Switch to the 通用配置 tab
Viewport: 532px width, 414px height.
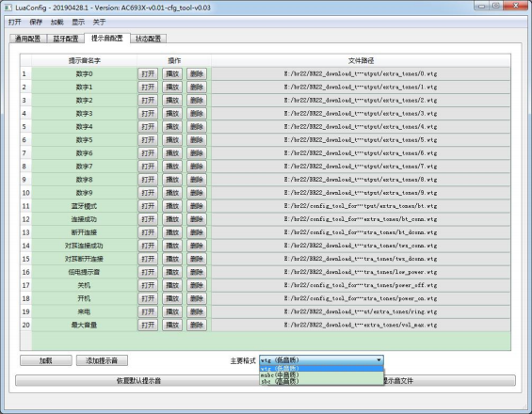pos(28,39)
